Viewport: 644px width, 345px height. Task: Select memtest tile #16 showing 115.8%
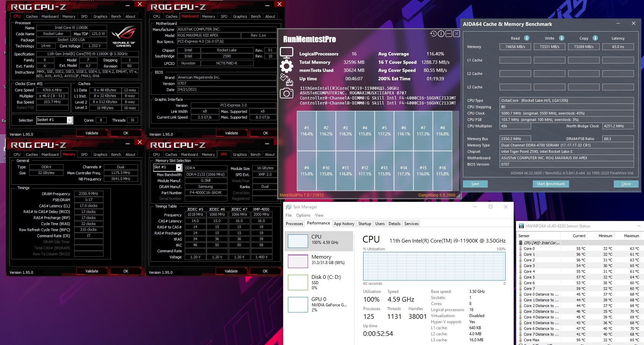pyautogui.click(x=442, y=171)
